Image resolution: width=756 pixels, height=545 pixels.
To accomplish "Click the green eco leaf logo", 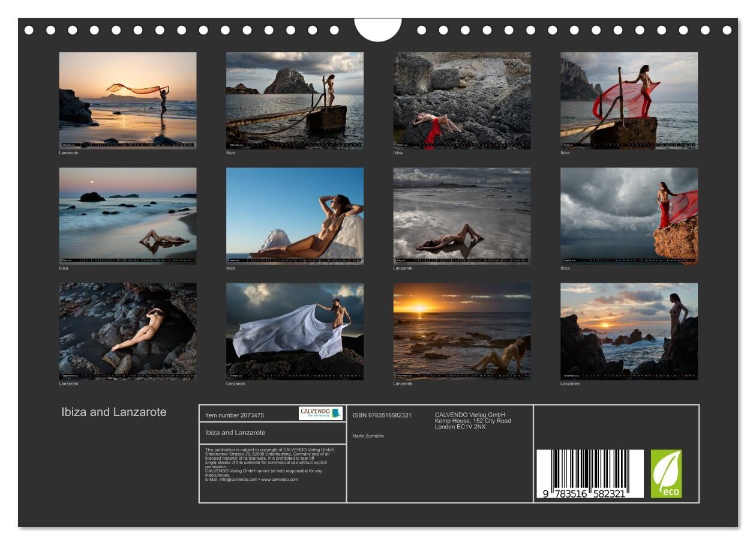I will coord(666,474).
